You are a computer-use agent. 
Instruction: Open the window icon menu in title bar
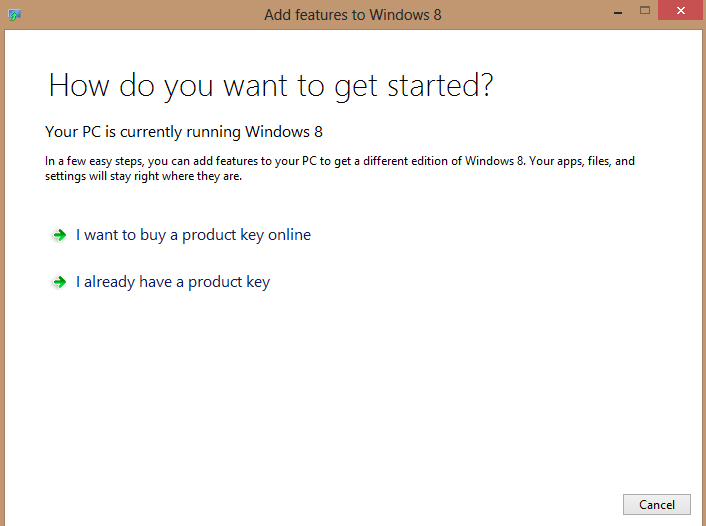(14, 15)
